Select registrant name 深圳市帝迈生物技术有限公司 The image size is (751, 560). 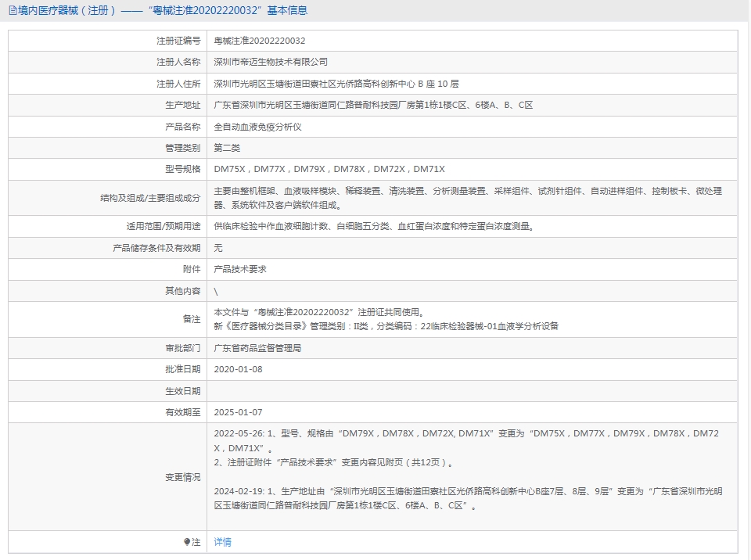(271, 62)
